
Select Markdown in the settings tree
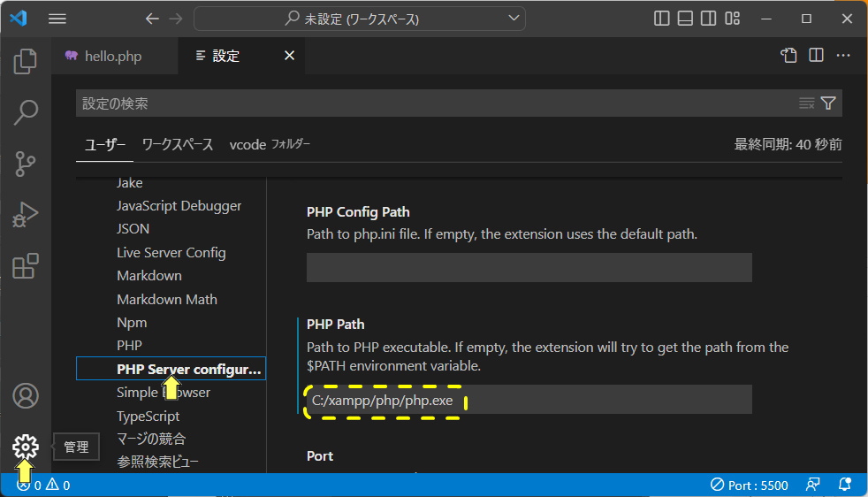148,276
